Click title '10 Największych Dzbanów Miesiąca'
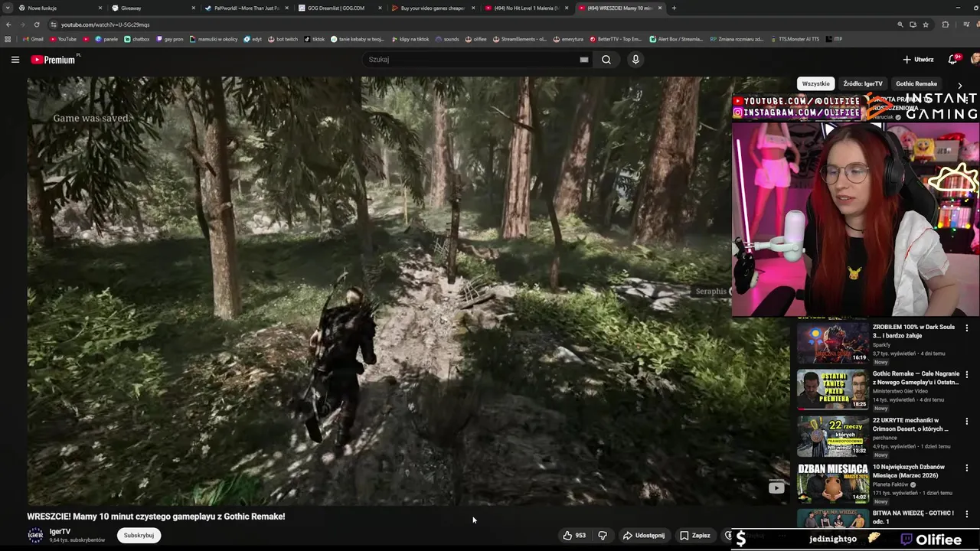 tap(909, 471)
